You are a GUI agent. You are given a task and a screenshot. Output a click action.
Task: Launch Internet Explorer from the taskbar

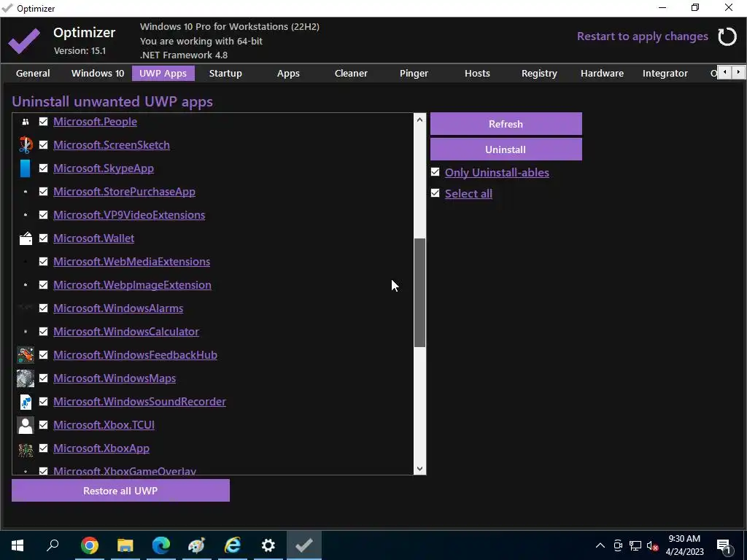click(233, 545)
